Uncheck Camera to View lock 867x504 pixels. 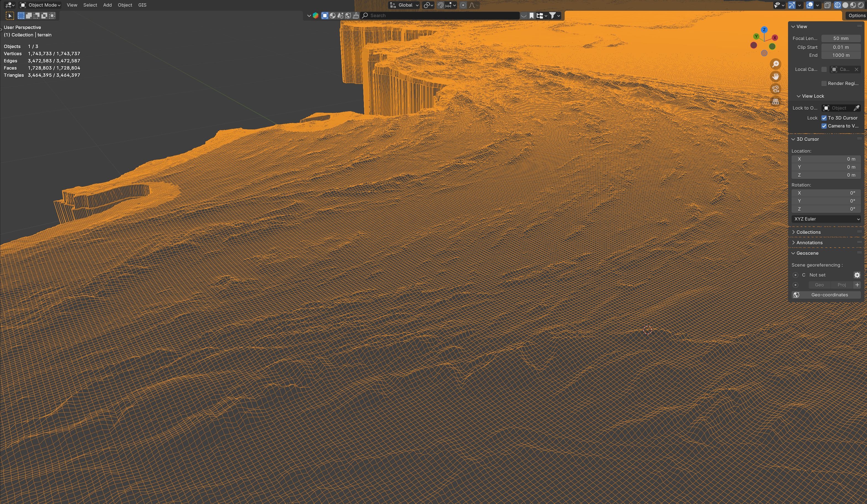(824, 126)
